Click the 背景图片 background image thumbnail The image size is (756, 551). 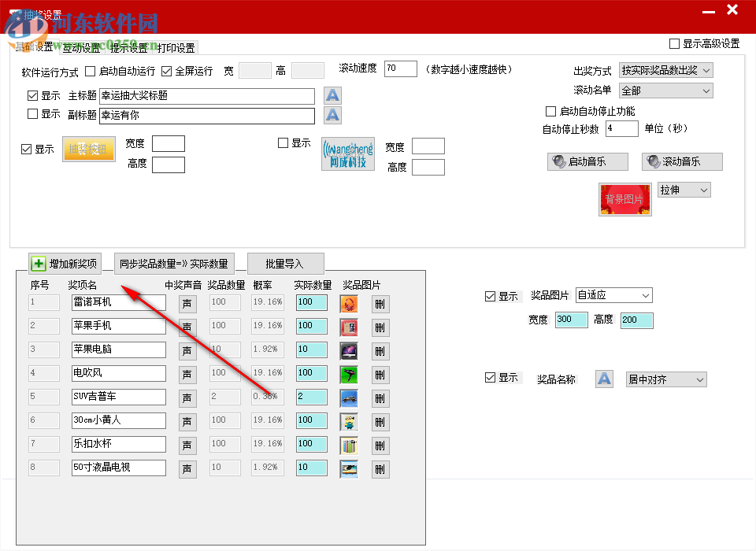pos(624,199)
